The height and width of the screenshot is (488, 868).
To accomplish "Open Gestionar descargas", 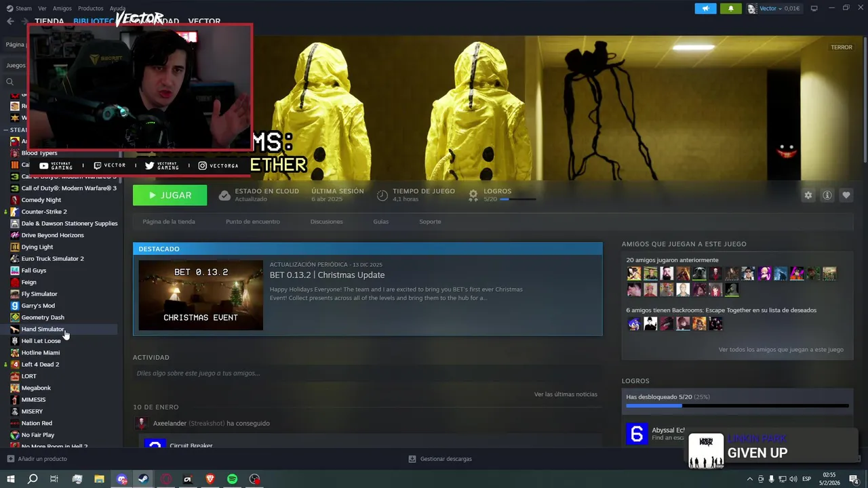I will tap(440, 459).
